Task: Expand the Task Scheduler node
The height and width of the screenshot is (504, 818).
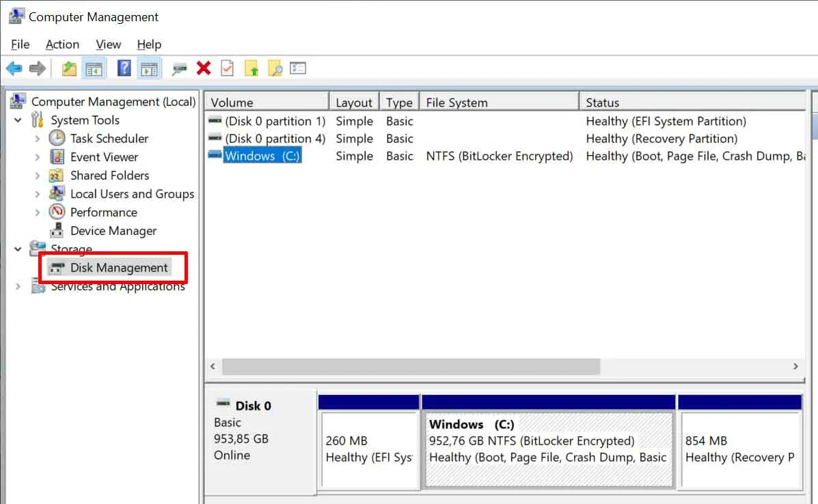Action: coord(38,139)
